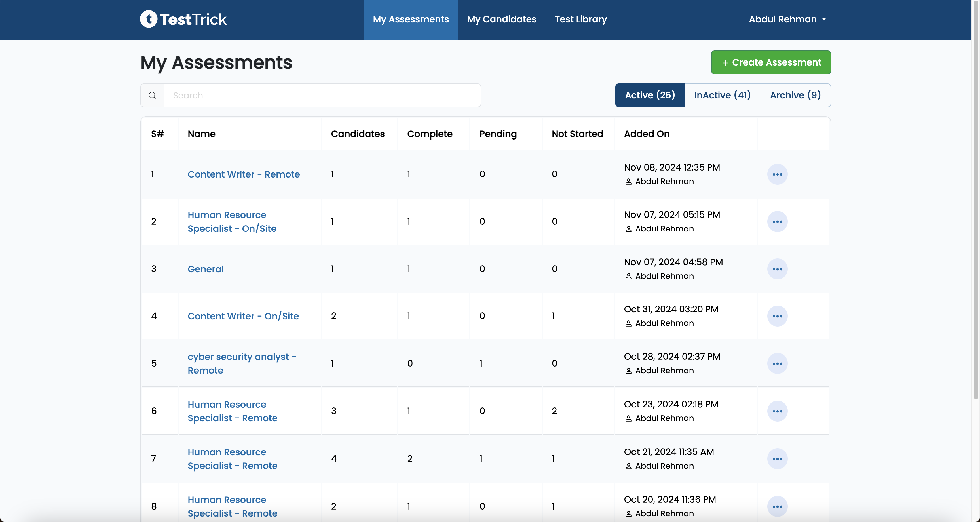The height and width of the screenshot is (522, 980).
Task: Open three-dots menu for cyber security analyst row
Action: point(777,364)
